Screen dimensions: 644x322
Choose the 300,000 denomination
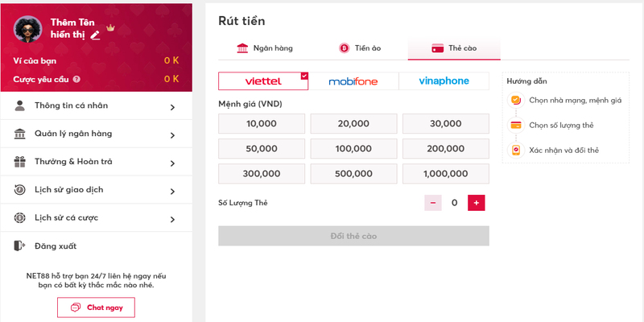click(x=262, y=174)
